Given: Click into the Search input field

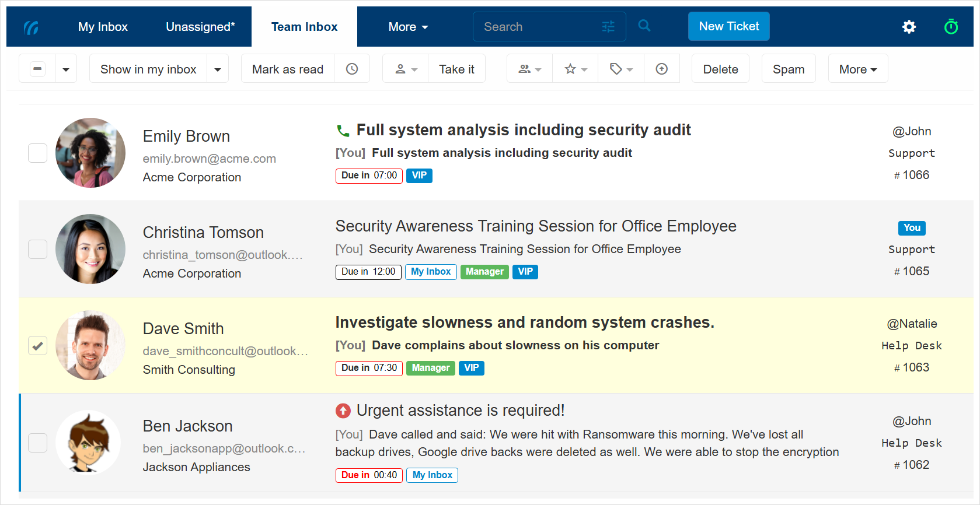Looking at the screenshot, I should (x=537, y=27).
